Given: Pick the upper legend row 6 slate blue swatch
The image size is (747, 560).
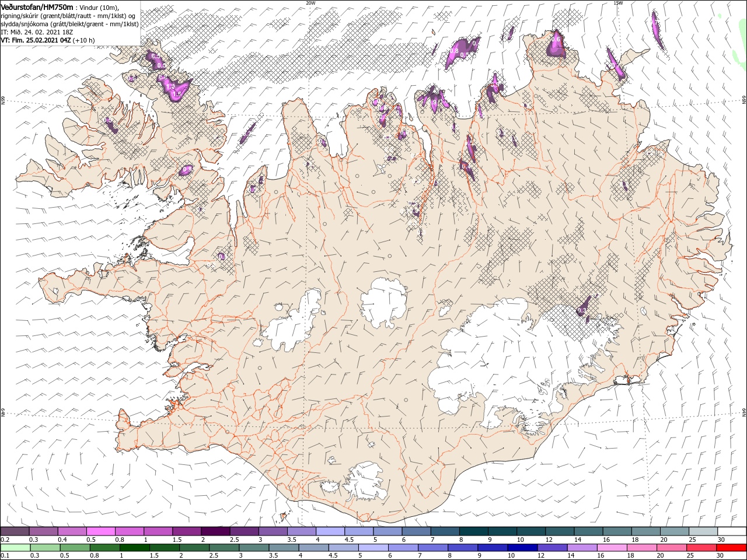Looking at the screenshot, I should pyautogui.click(x=416, y=531).
